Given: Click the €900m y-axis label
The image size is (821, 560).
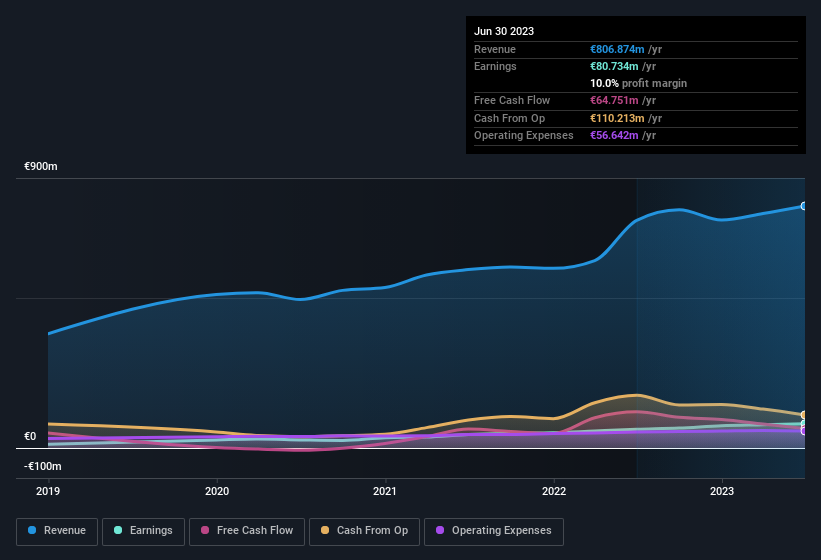Looking at the screenshot, I should coord(41,166).
